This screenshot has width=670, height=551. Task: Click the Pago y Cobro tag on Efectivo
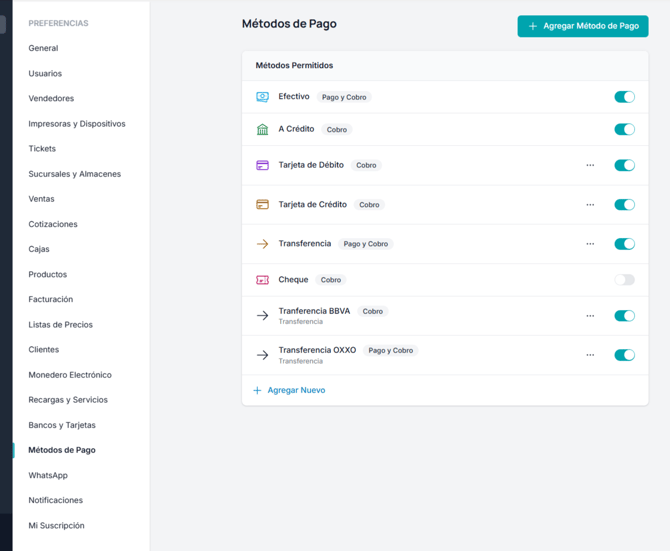coord(344,97)
